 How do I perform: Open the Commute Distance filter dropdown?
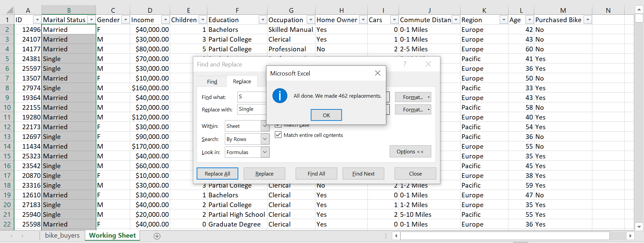[456, 20]
